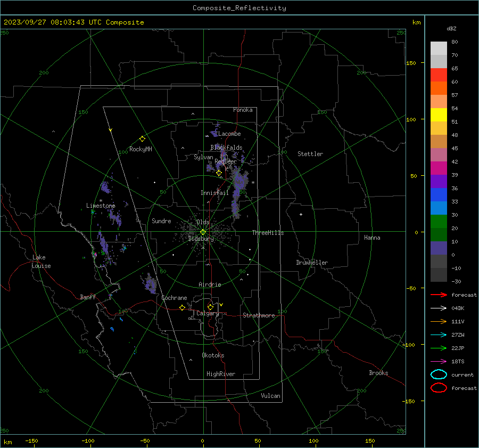
Task: Click the Airdrie map label
Action: click(x=210, y=284)
